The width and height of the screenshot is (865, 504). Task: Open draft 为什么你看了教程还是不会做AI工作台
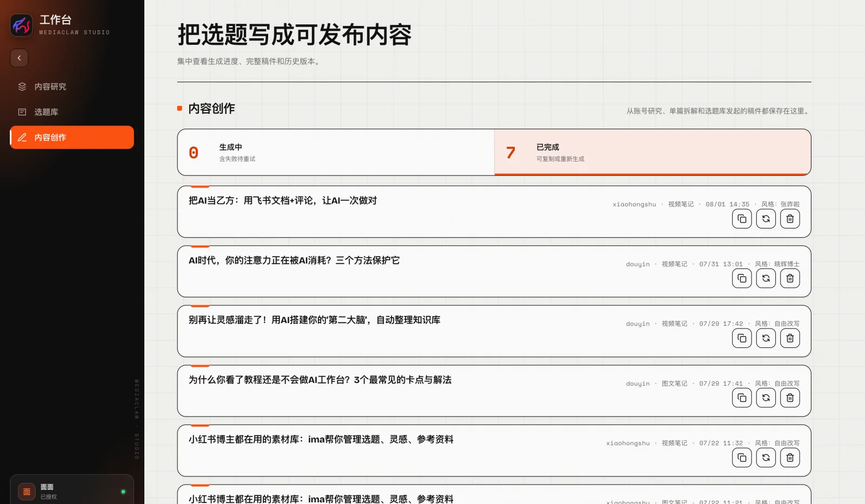(x=494, y=391)
